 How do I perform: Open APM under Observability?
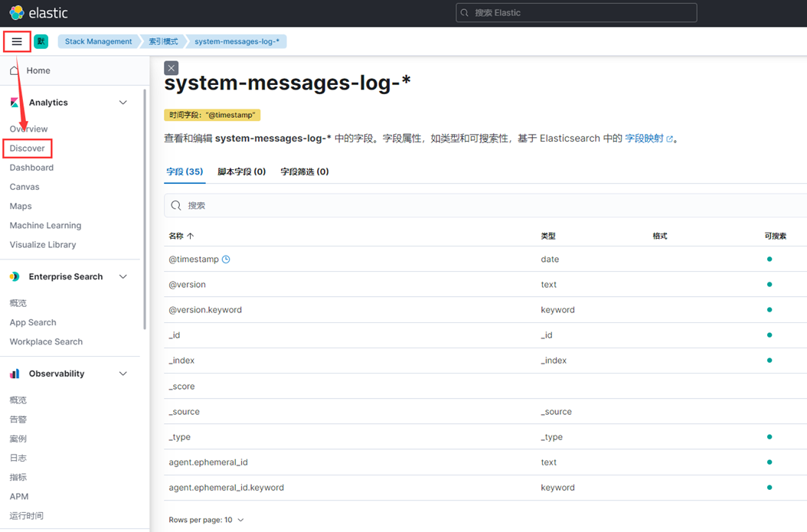(19, 497)
